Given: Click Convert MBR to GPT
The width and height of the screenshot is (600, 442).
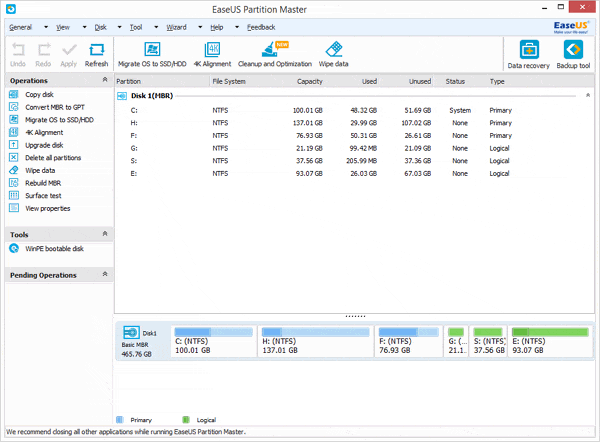Looking at the screenshot, I should pyautogui.click(x=54, y=107).
